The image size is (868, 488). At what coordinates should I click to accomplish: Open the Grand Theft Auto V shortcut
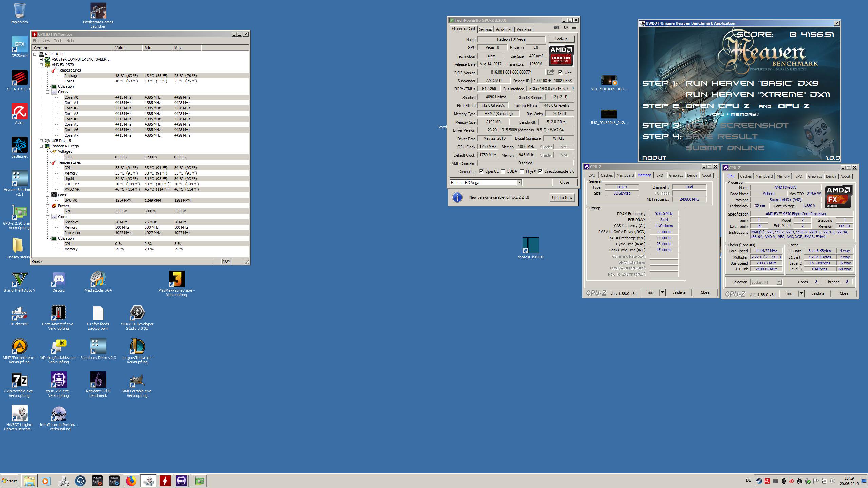coord(19,279)
